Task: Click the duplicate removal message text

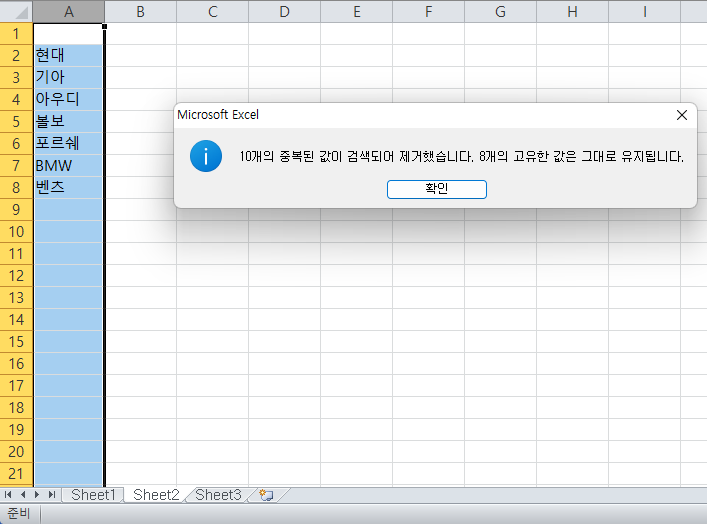Action: (461, 156)
